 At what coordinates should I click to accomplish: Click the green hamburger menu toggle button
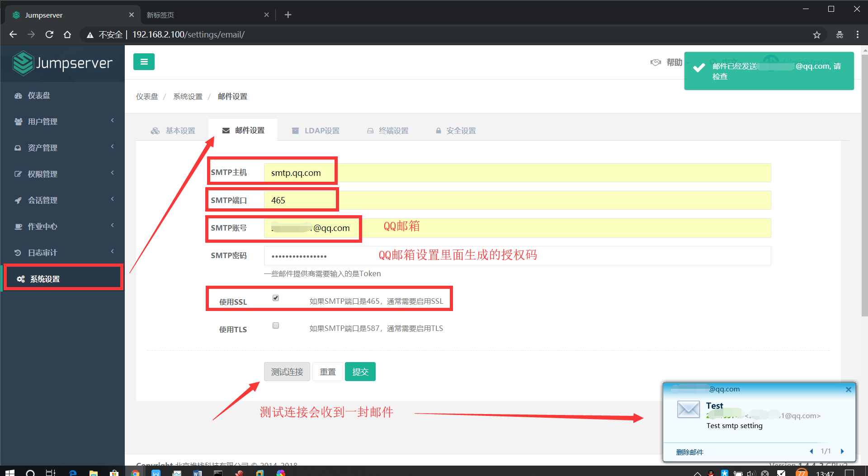point(144,62)
